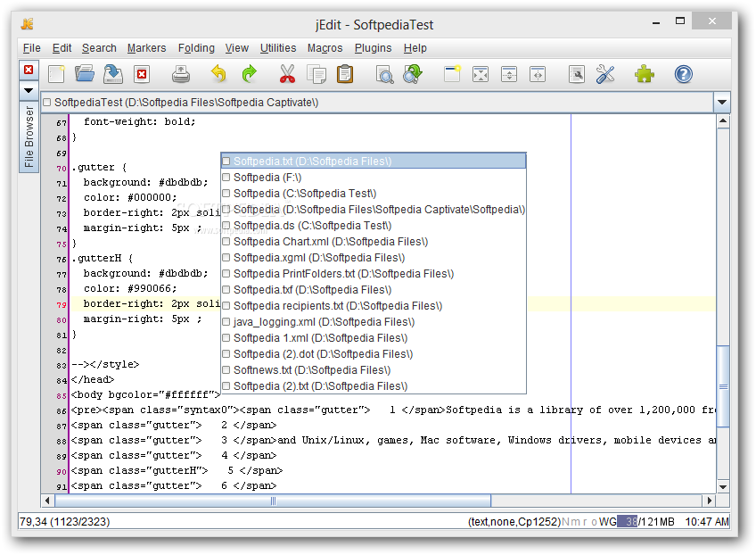Viewport: 756px width, 555px height.
Task: Open the Macros menu
Action: (x=325, y=48)
